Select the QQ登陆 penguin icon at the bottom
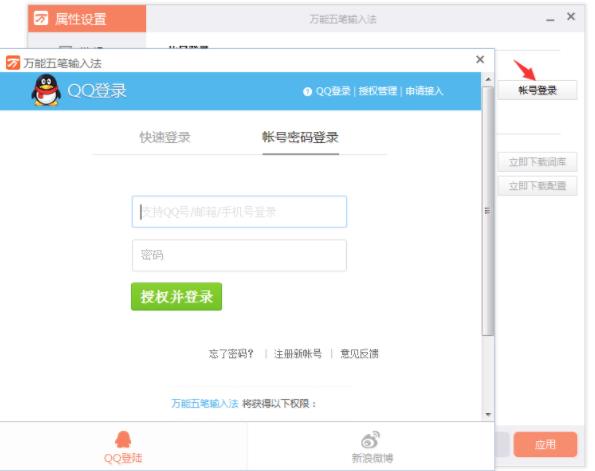 [123, 440]
